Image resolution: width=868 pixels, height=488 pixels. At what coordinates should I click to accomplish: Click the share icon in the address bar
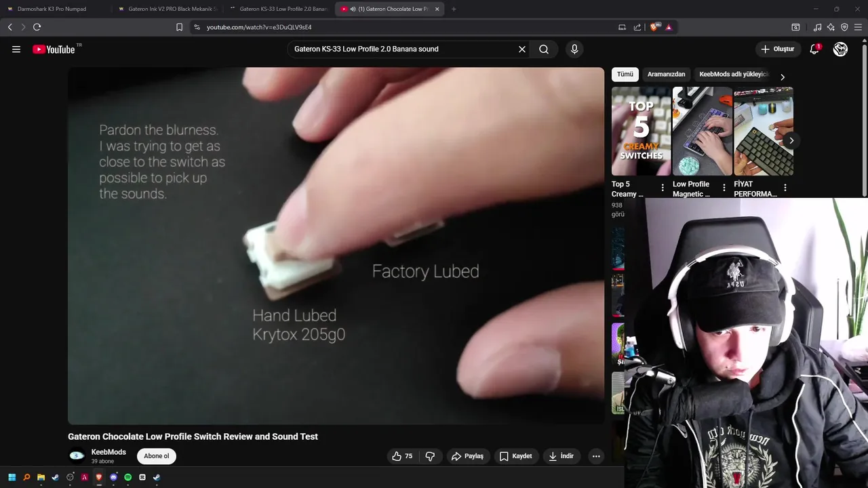coord(637,27)
